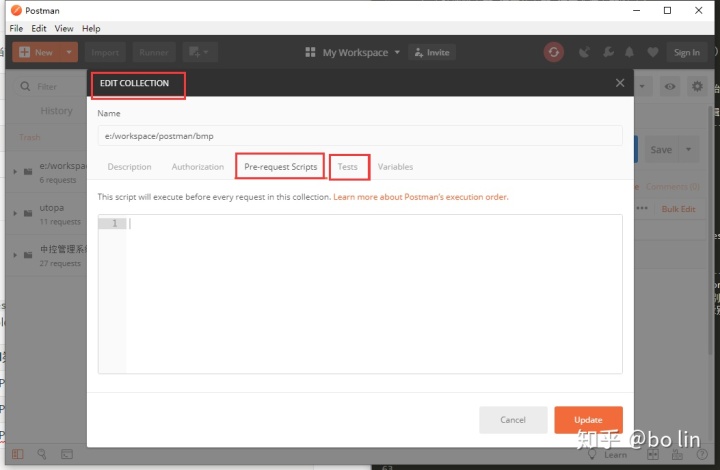Click the Learn bootcamp lightbulb
Screen dimensions: 720x470
592,454
